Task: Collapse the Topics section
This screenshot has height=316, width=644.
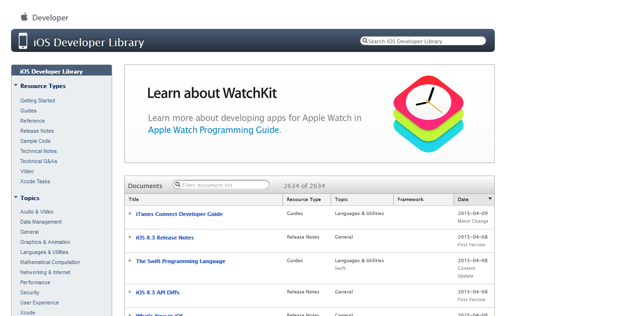Action: [x=16, y=198]
